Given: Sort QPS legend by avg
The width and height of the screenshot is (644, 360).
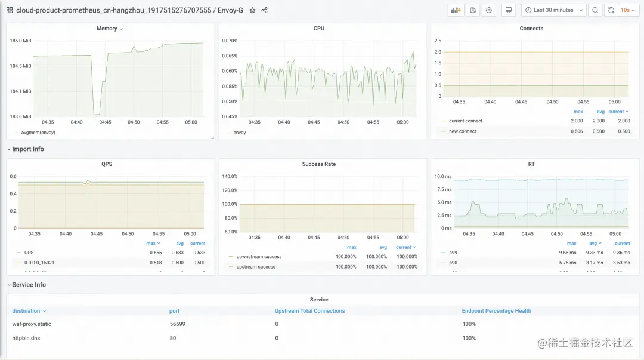Looking at the screenshot, I should tap(180, 243).
